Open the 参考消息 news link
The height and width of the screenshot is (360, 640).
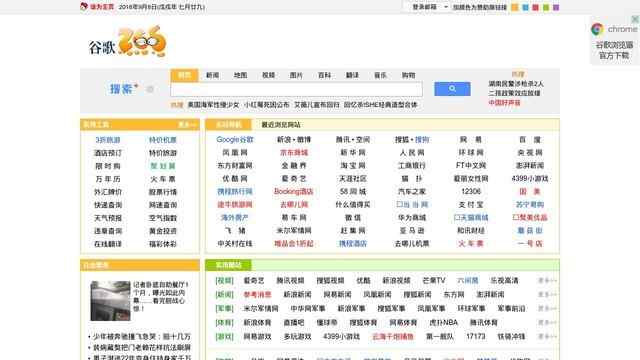pyautogui.click(x=257, y=294)
